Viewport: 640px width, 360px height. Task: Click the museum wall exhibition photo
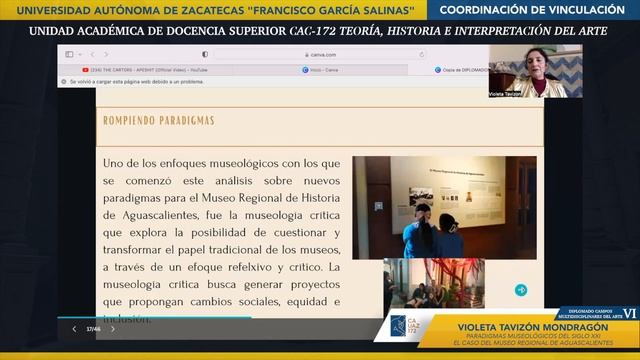coord(444,207)
